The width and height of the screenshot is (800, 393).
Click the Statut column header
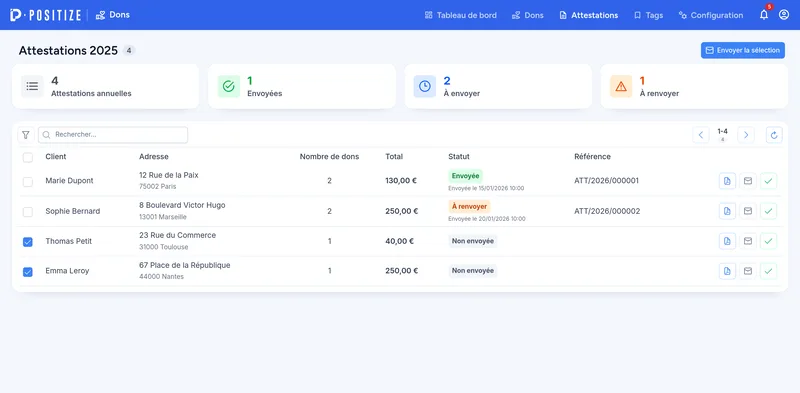click(459, 157)
